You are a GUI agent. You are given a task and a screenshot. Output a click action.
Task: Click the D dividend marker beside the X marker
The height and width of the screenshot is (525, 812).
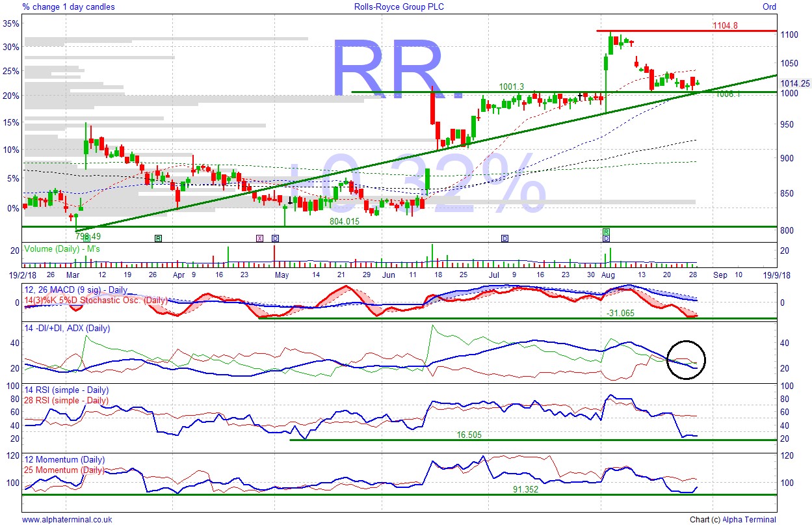click(275, 238)
